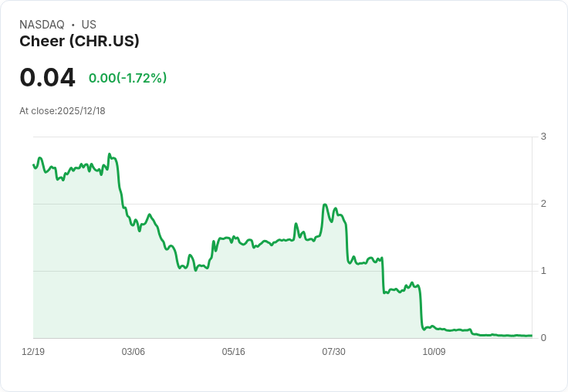This screenshot has width=568, height=392.
Task: Click the 03/06 date on the x-axis
Action: pyautogui.click(x=134, y=352)
